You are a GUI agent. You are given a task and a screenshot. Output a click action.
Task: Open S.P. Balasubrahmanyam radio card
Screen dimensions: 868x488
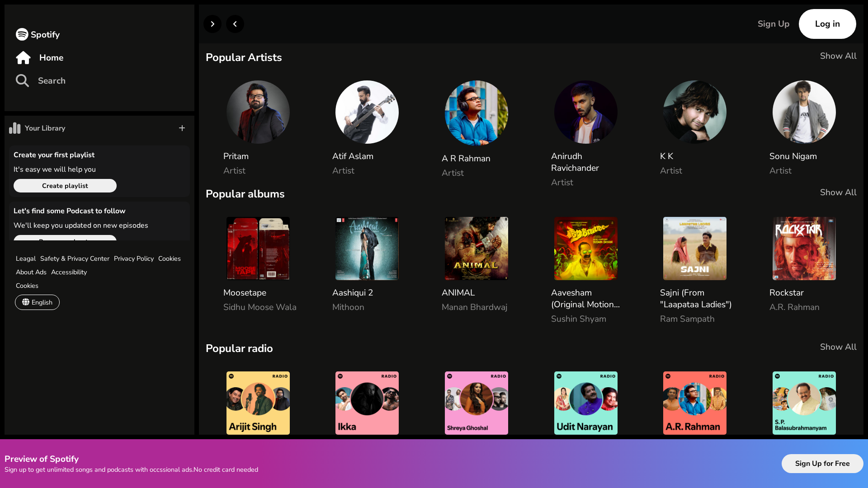click(x=804, y=403)
